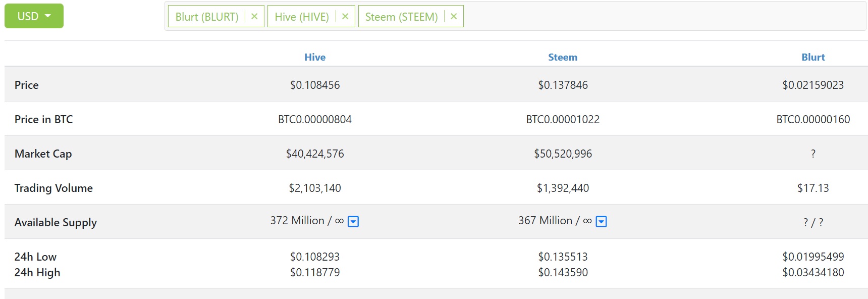Screen dimensions: 868x299
Task: Click the Price row label
Action: (x=27, y=85)
